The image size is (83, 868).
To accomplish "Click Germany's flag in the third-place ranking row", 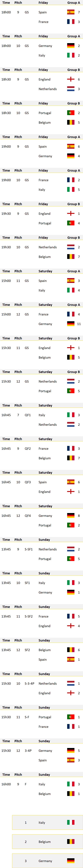I will click(x=71, y=861).
